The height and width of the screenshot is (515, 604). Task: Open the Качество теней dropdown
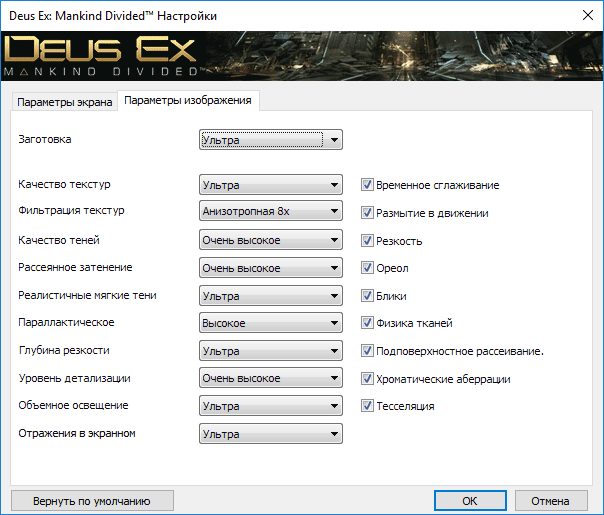(x=271, y=240)
